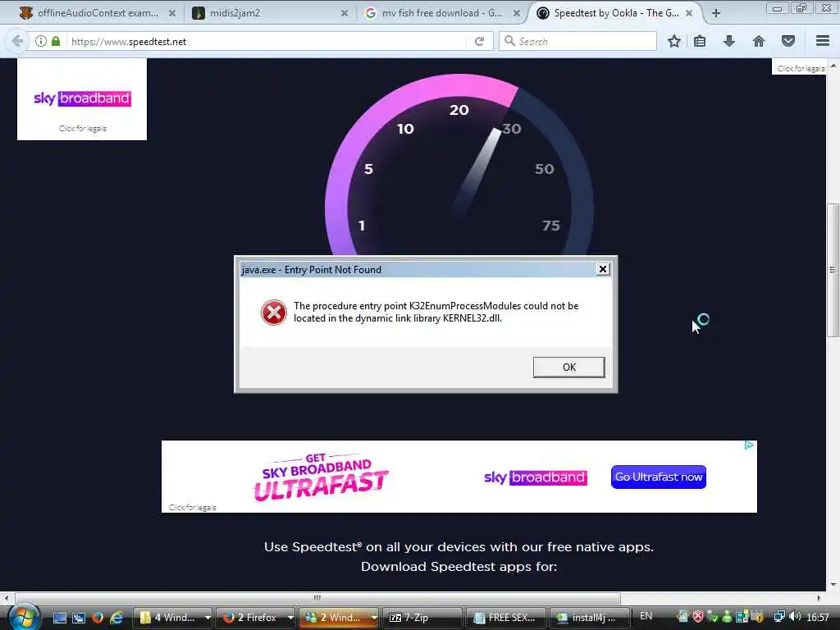This screenshot has height=630, width=840.
Task: Bookmark this page with the star icon
Action: (674, 41)
